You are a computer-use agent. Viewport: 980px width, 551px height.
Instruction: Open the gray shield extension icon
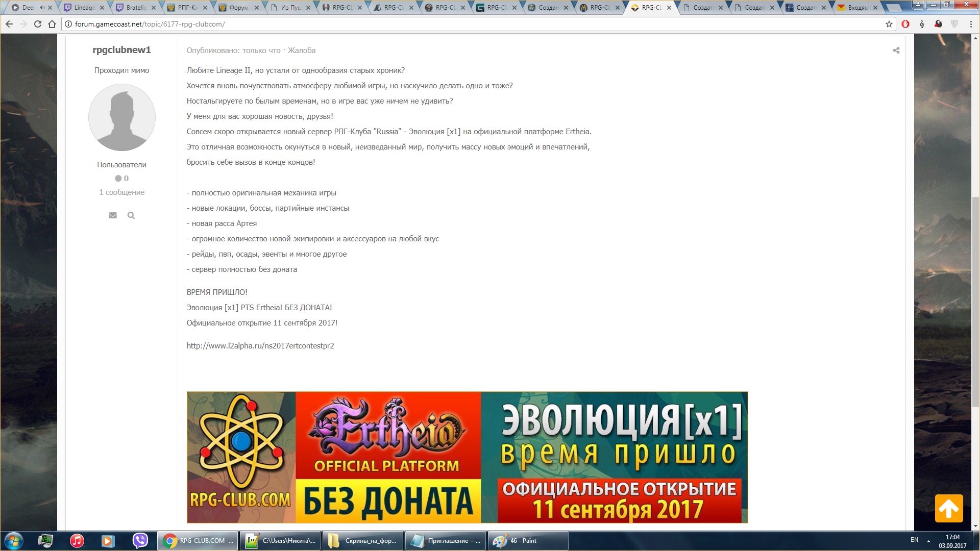(x=954, y=24)
